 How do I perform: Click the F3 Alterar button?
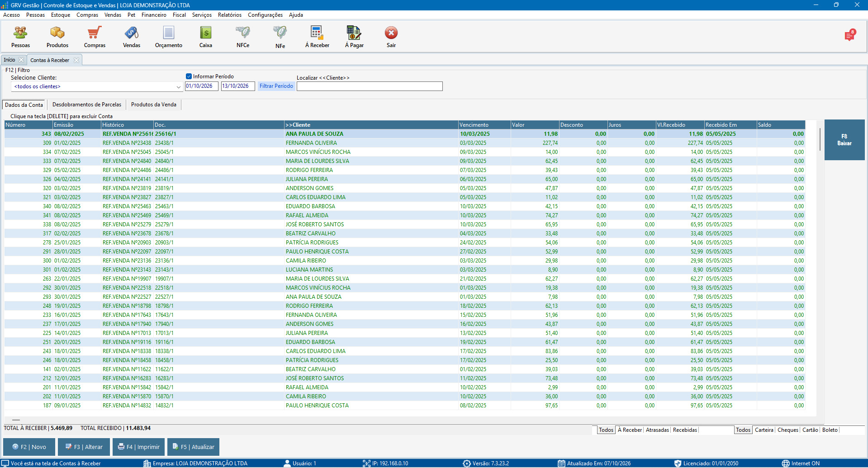pyautogui.click(x=84, y=447)
